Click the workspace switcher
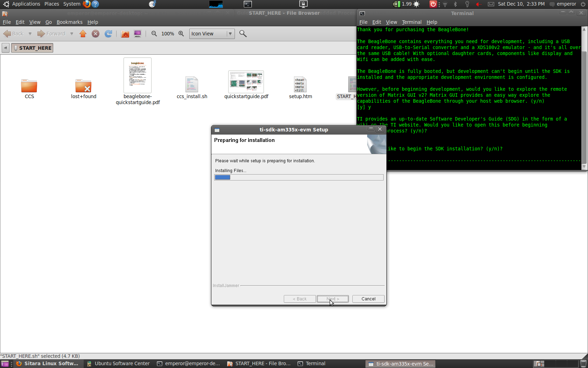 pyautogui.click(x=556, y=364)
